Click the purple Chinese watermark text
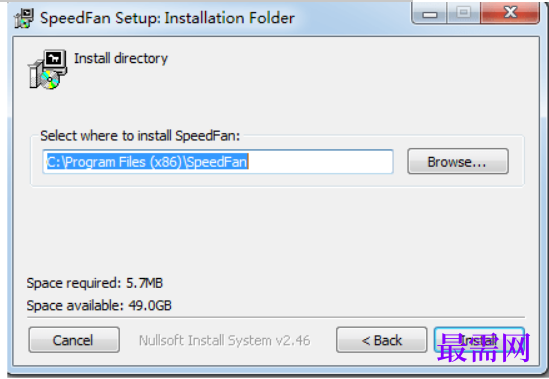The height and width of the screenshot is (379, 549). (484, 347)
